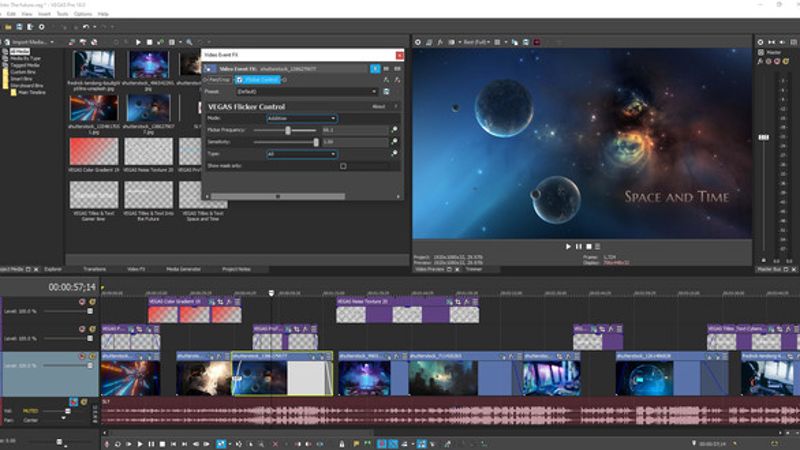
Task: Undo the last action in the main toolbar
Action: coord(86,27)
